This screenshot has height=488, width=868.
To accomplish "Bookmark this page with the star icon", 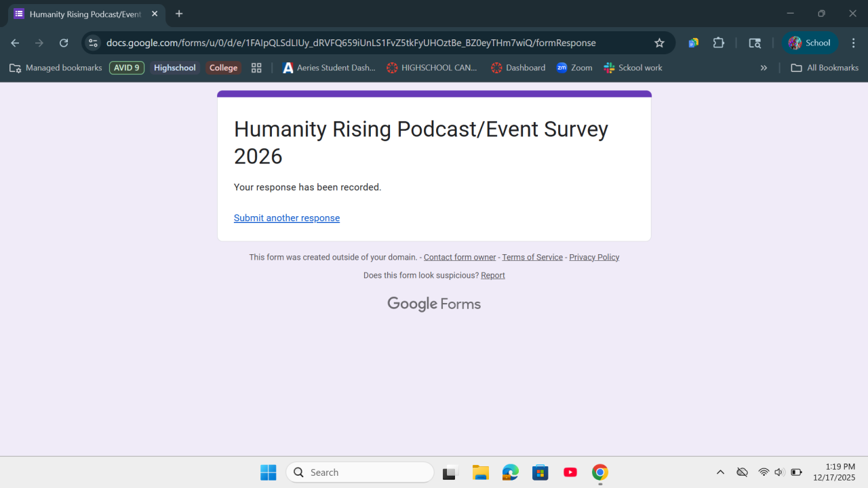I will coord(659,43).
